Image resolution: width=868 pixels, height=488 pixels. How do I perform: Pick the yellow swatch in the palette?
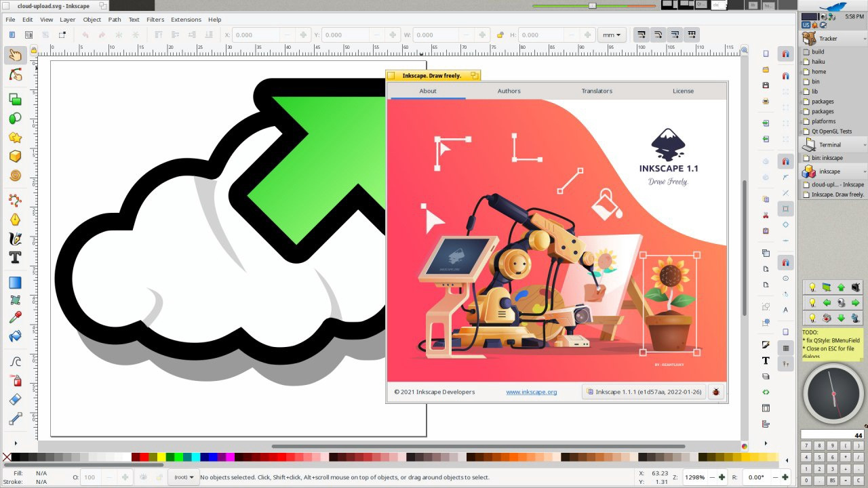(161, 457)
